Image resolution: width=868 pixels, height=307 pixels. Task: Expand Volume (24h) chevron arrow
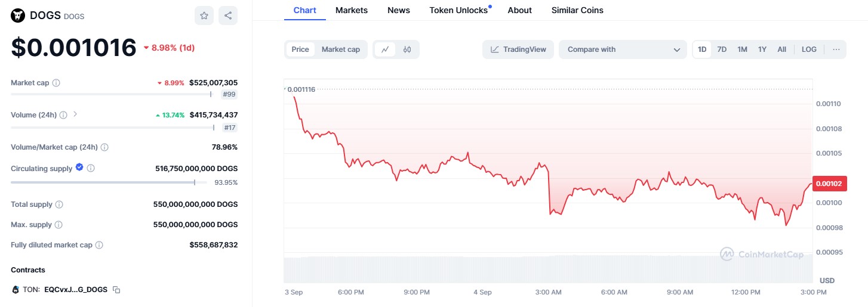[75, 114]
